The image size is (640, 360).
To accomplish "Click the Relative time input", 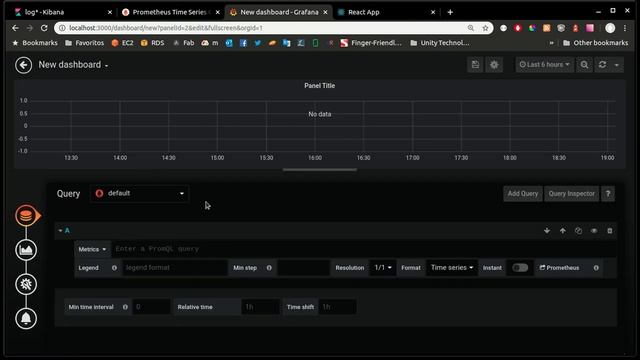I will pyautogui.click(x=260, y=307).
